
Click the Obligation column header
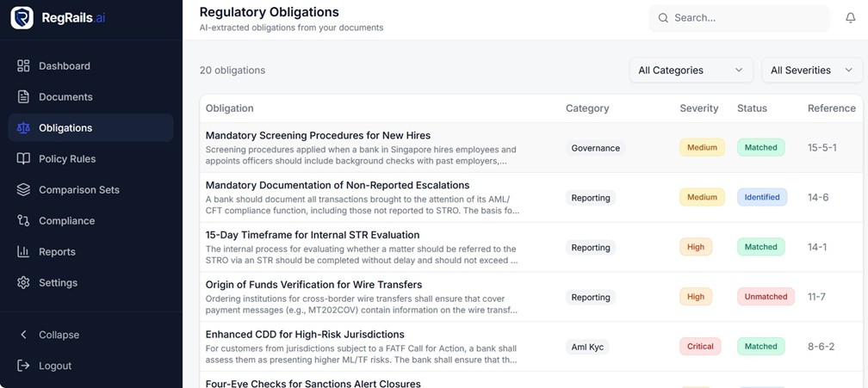(x=229, y=108)
